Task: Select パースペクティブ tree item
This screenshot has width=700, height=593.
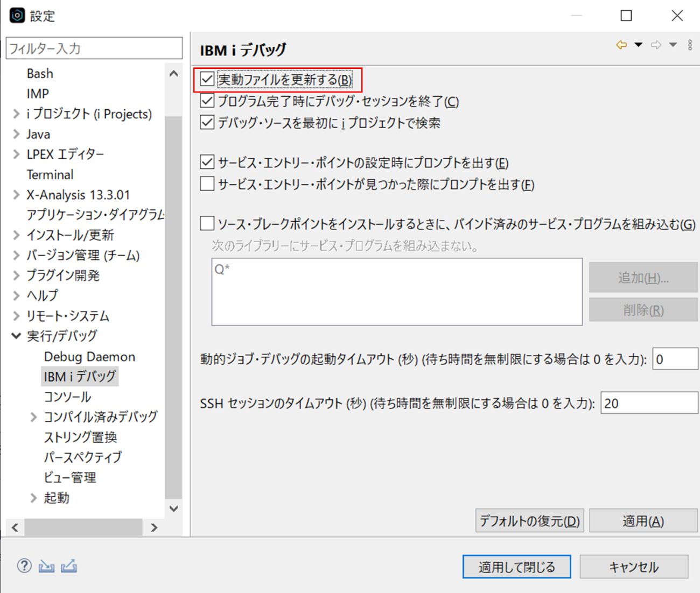Action: coord(83,457)
